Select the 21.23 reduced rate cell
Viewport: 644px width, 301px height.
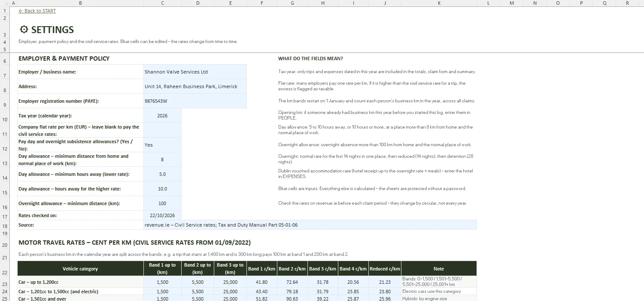[385, 282]
